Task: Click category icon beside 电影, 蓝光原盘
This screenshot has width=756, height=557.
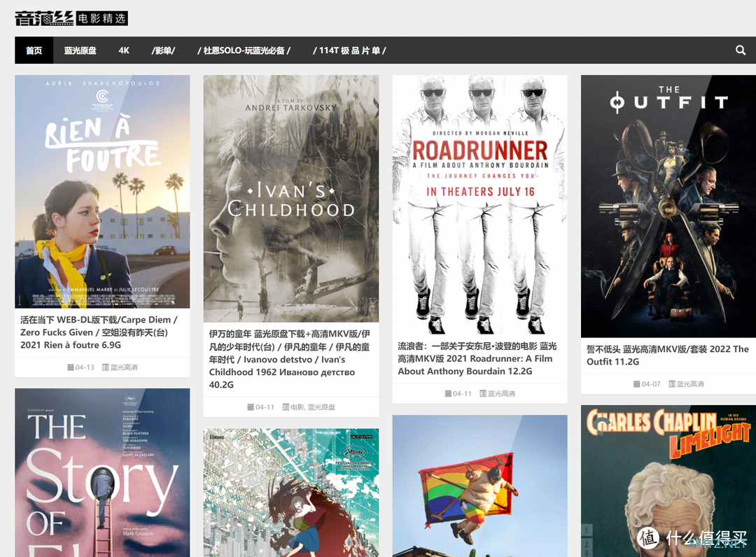Action: coord(286,407)
